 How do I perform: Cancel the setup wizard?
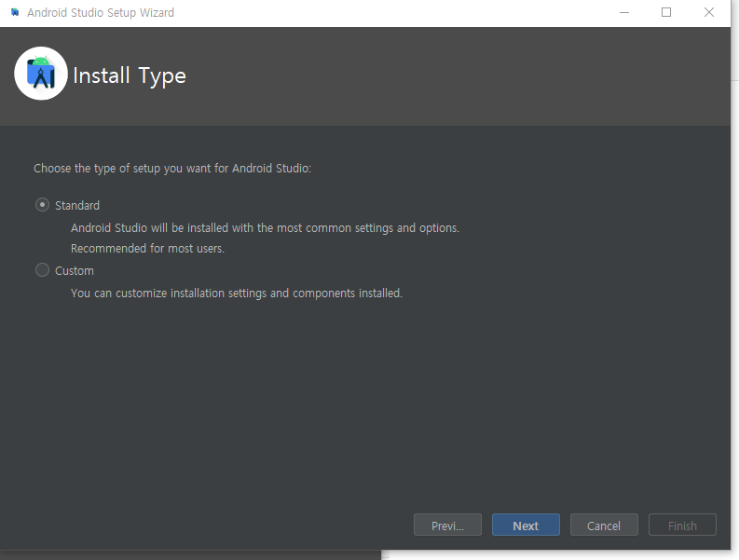click(604, 526)
